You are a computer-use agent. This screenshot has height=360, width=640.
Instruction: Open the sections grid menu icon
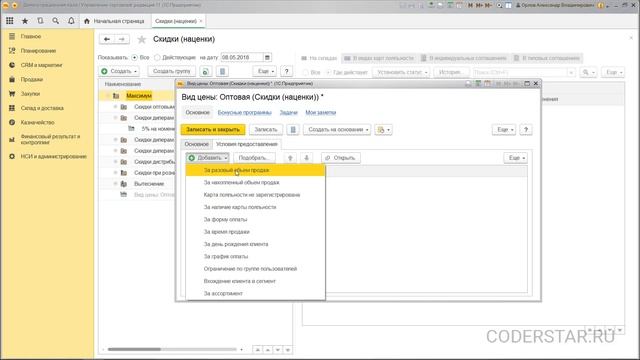coord(10,20)
